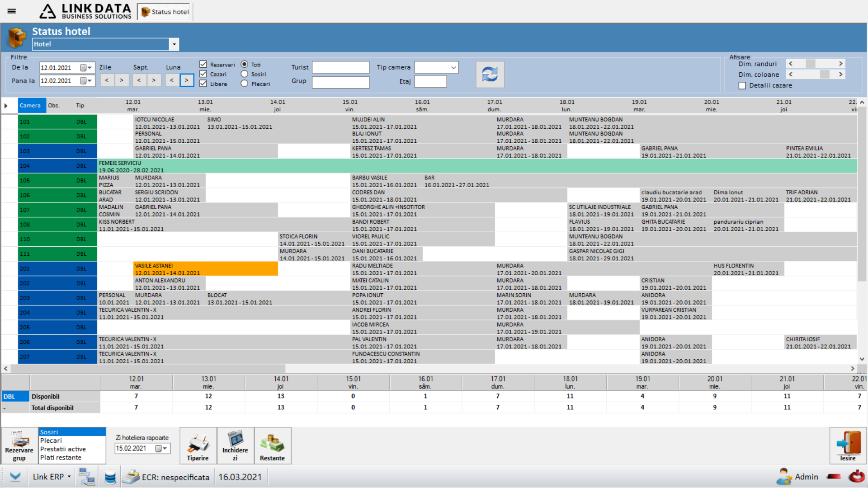The image size is (868, 488).
Task: Increase Dim. randuri slider right arrow
Action: tap(840, 64)
